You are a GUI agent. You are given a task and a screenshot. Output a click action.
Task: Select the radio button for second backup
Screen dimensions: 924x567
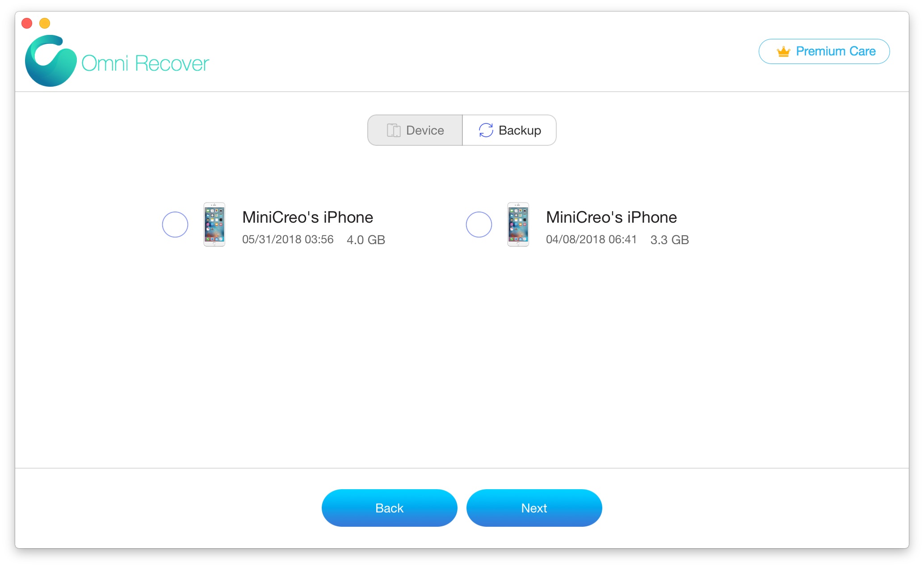(480, 224)
